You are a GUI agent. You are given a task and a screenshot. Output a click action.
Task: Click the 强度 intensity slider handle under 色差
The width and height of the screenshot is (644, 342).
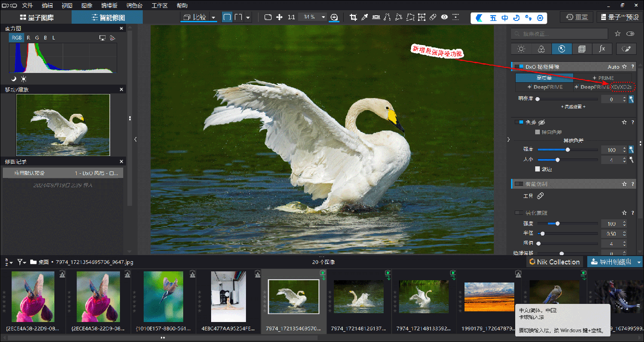(x=568, y=150)
